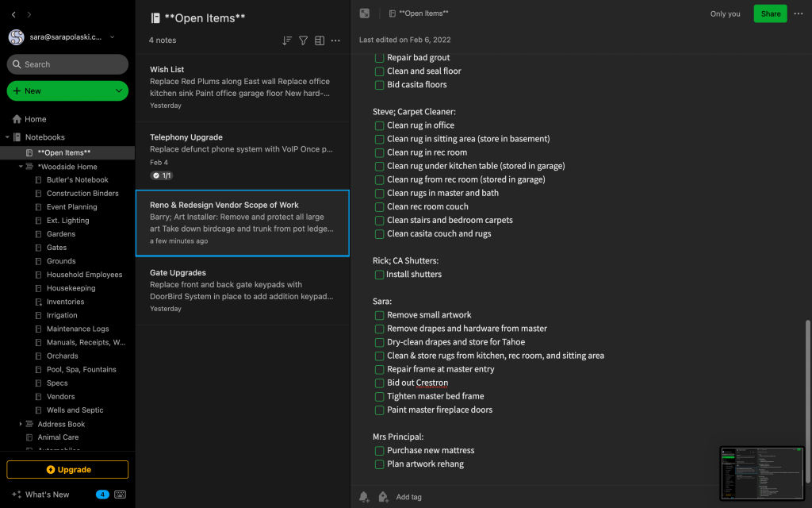The height and width of the screenshot is (508, 812).
Task: Go back with the navigation arrow
Action: [x=13, y=14]
